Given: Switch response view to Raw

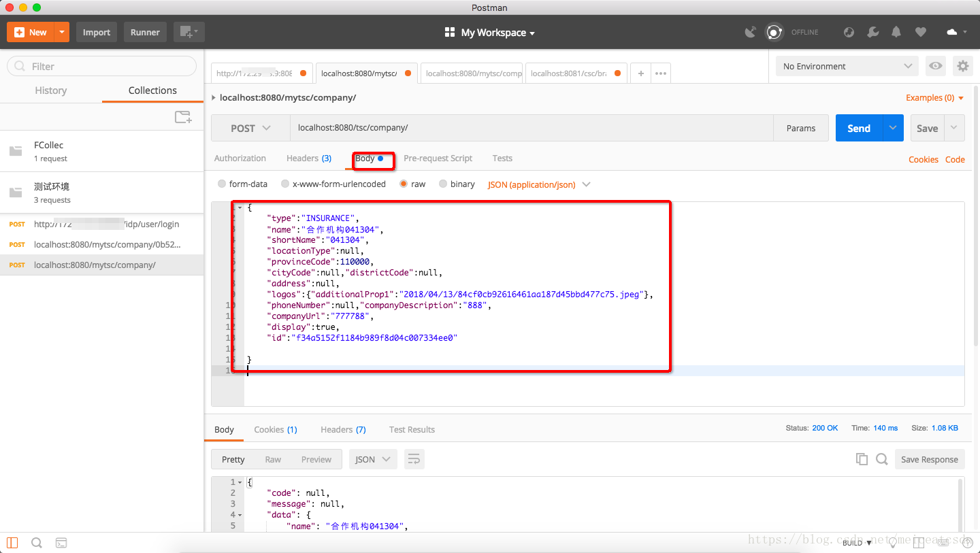Looking at the screenshot, I should (273, 460).
